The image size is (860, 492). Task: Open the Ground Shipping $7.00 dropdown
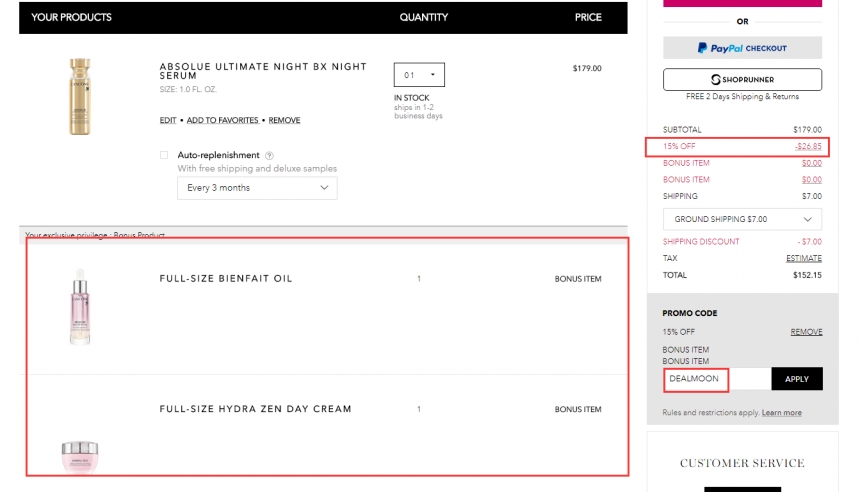point(742,219)
